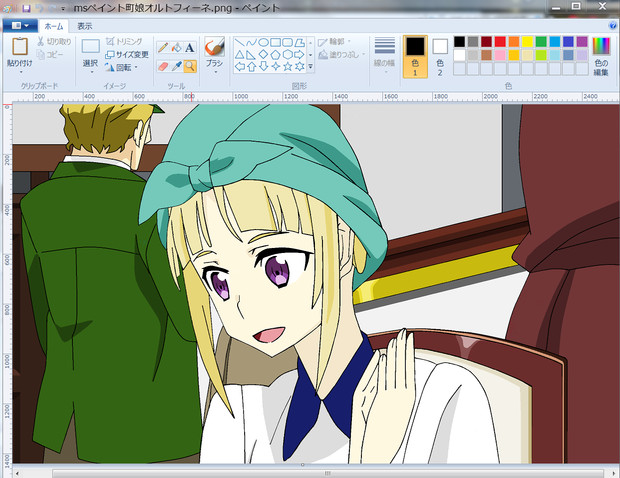Click the Brush (ブラシ) icon

coord(214,47)
